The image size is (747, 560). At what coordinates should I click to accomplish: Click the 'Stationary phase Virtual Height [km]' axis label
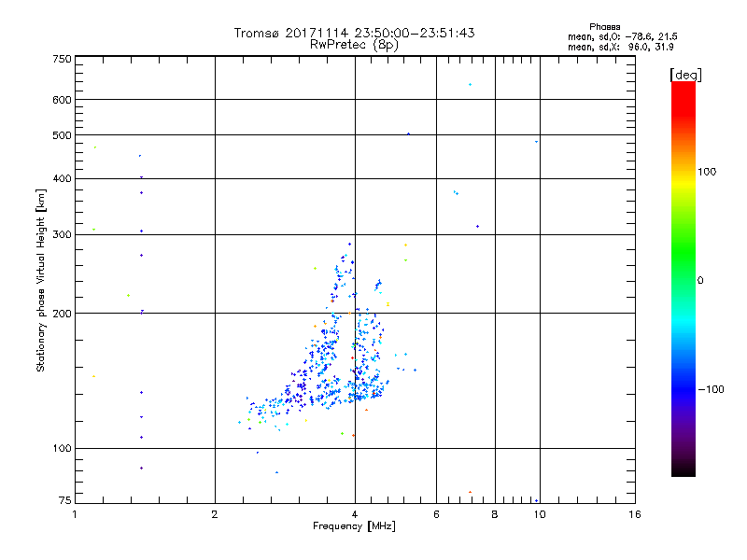click(40, 280)
